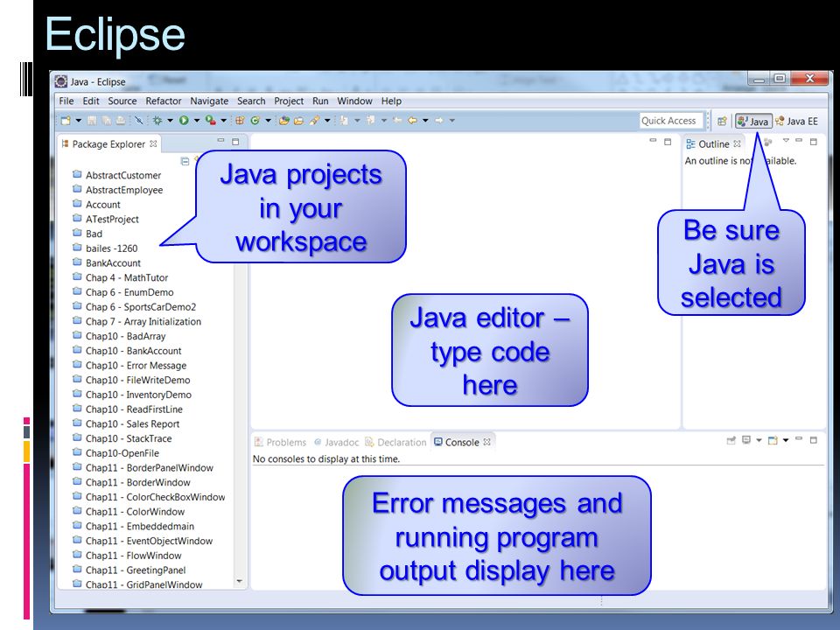Click the Open Console icon

tap(773, 440)
